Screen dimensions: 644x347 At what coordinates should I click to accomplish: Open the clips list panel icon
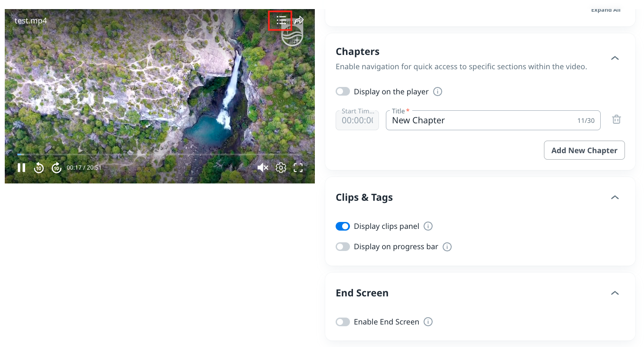click(x=281, y=20)
